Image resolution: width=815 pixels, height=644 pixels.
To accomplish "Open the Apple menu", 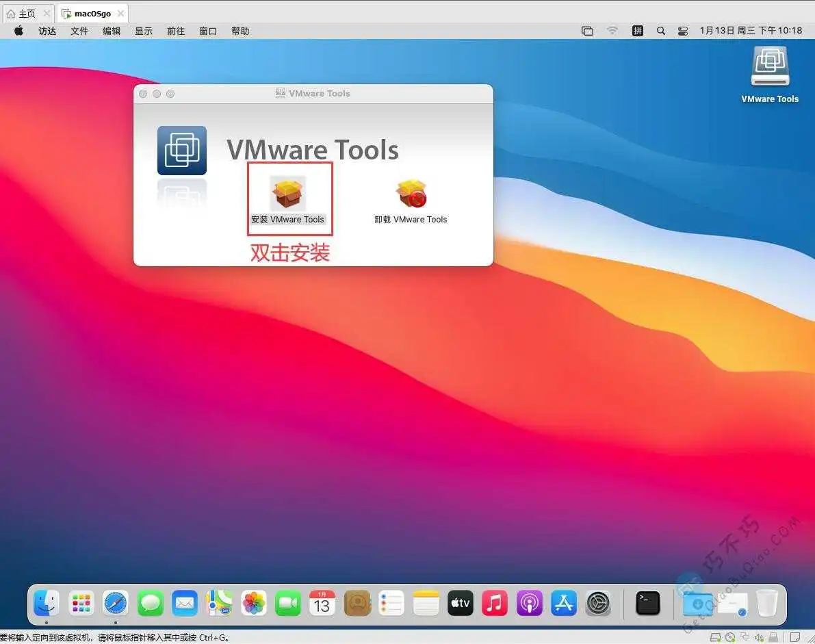I will click(x=18, y=31).
